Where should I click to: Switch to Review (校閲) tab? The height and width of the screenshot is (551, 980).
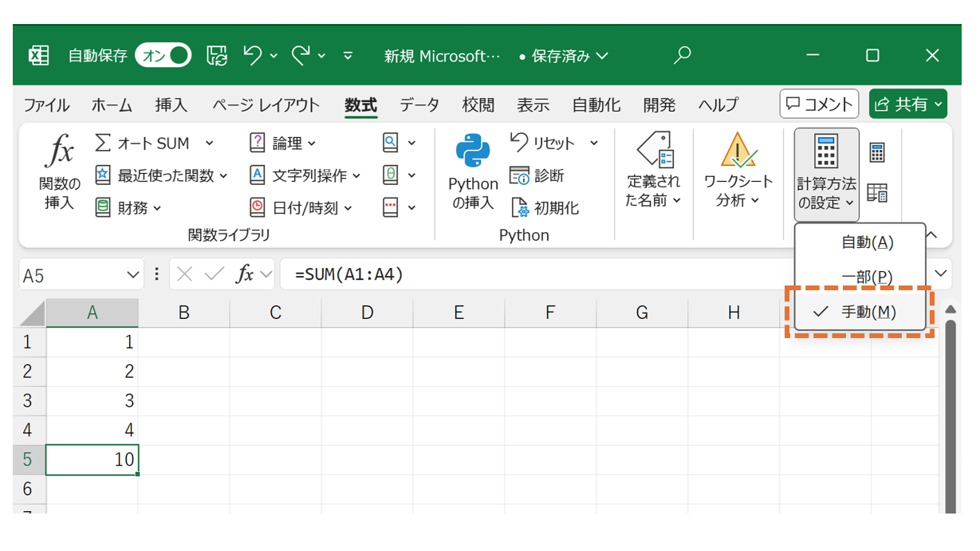478,104
